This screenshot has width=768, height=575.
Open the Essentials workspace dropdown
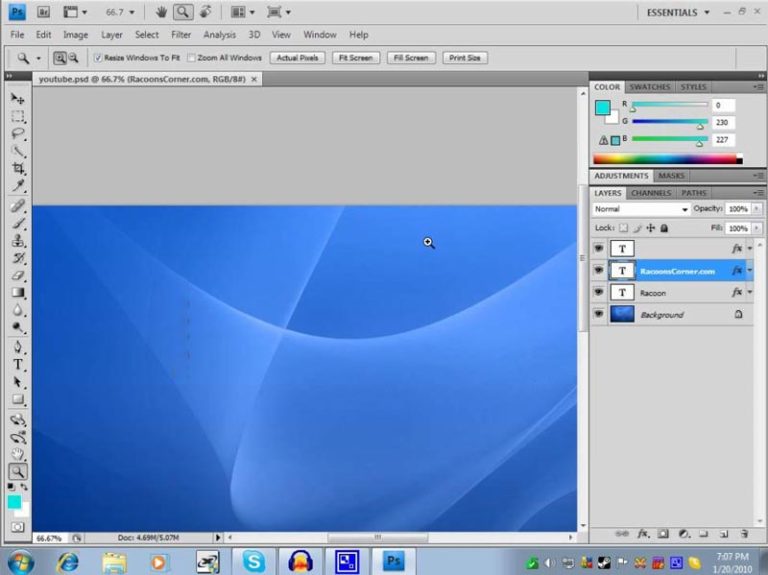pos(678,13)
